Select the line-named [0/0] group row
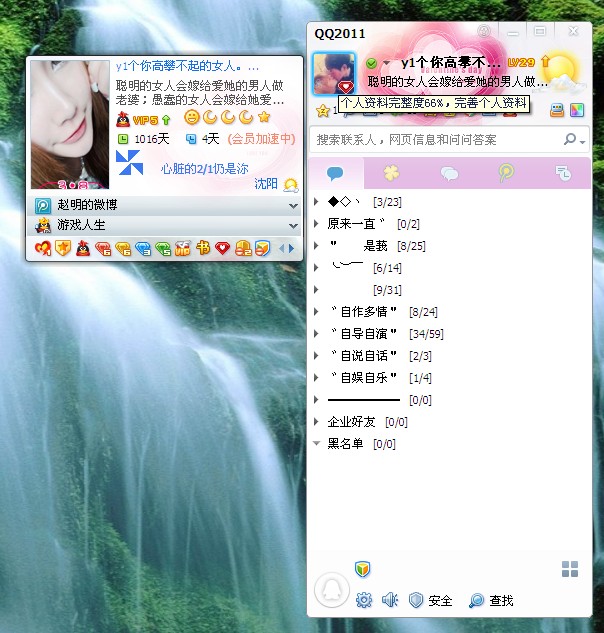This screenshot has height=633, width=604. pyautogui.click(x=449, y=400)
